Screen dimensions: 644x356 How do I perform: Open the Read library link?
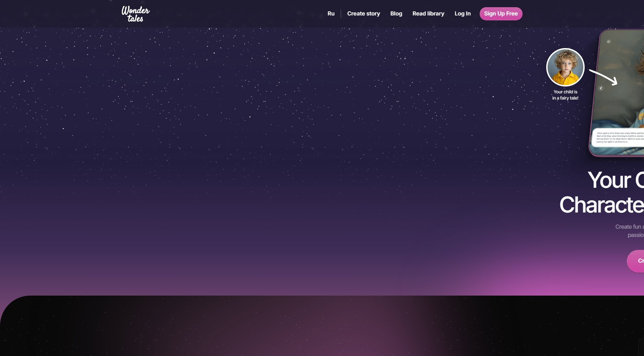click(x=428, y=14)
